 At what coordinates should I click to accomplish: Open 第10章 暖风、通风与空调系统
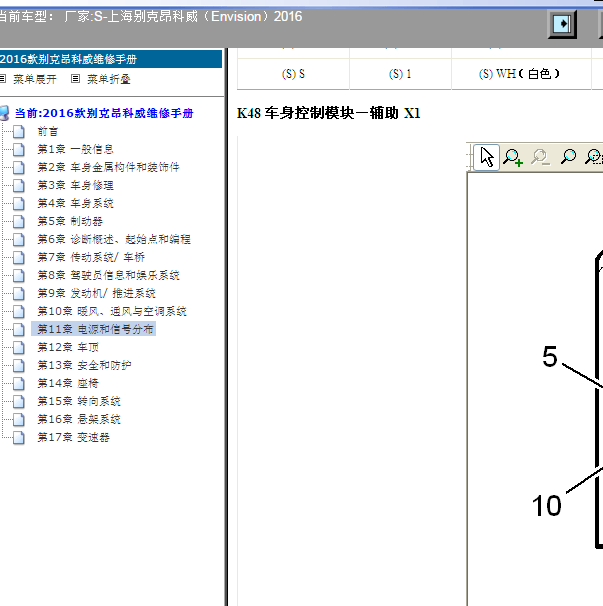click(112, 312)
